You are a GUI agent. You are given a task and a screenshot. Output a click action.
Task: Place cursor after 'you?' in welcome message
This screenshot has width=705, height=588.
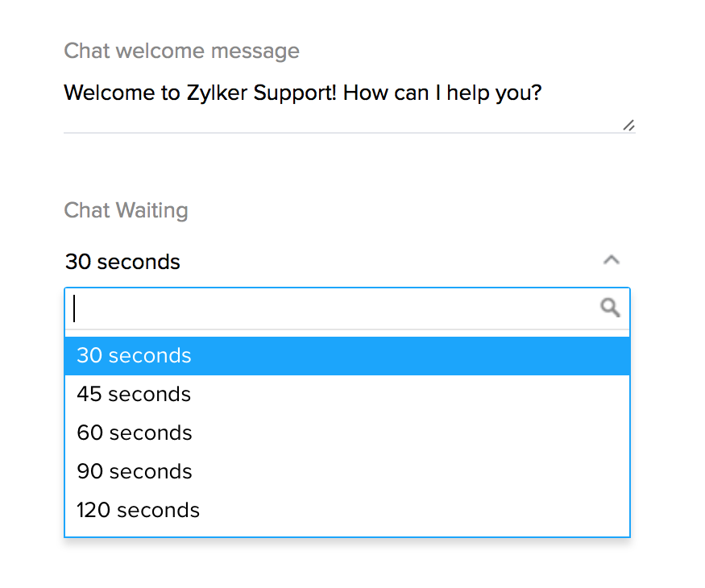(542, 93)
